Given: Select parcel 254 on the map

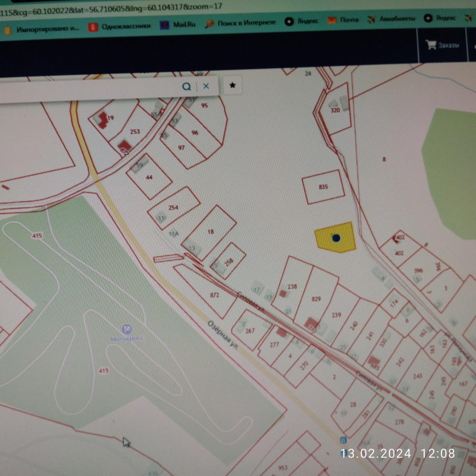Looking at the screenshot, I should pos(173,208).
